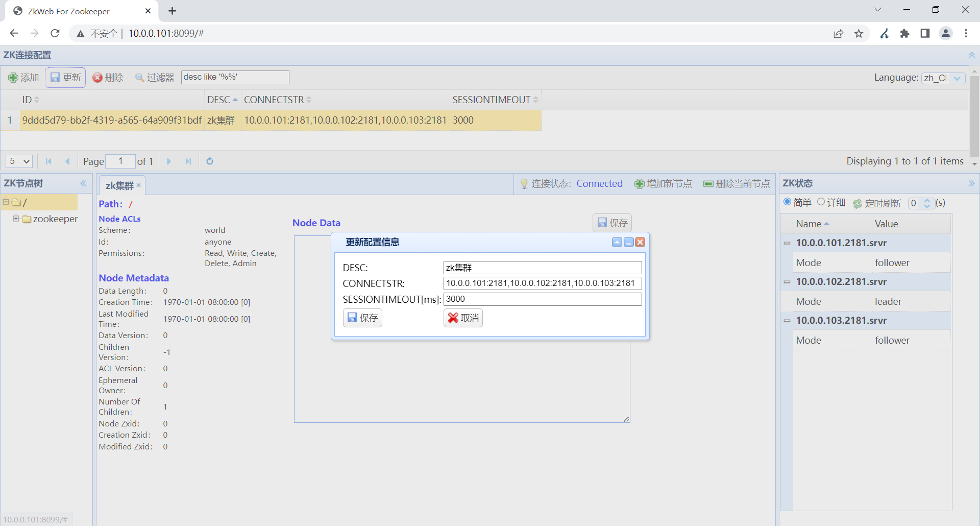Screen dimensions: 980x526
Task: Click 删除当前节点 (delete current node) button
Action: tap(737, 184)
